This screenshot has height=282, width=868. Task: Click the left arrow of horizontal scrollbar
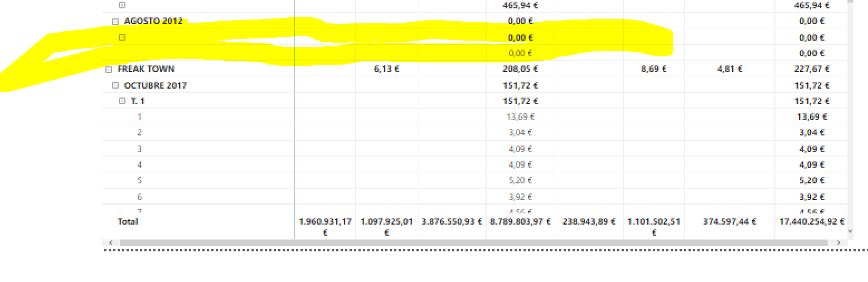tap(110, 243)
